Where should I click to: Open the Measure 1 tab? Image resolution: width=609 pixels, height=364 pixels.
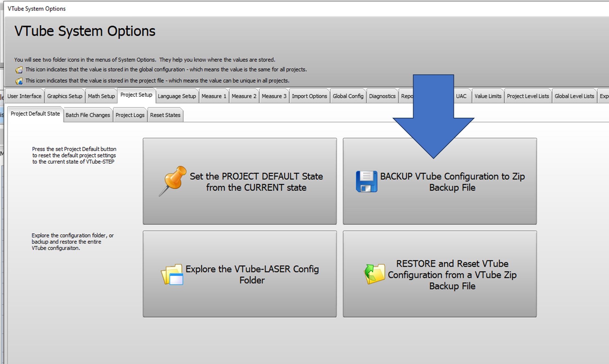point(214,96)
